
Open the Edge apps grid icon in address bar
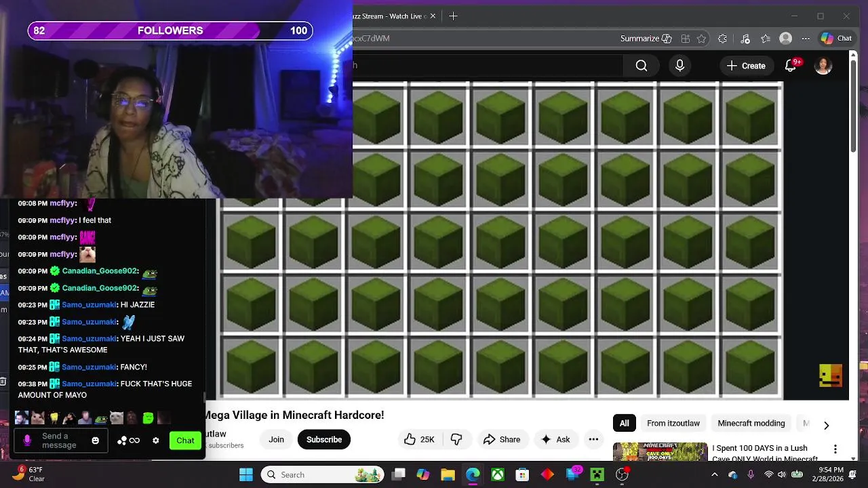coord(686,39)
